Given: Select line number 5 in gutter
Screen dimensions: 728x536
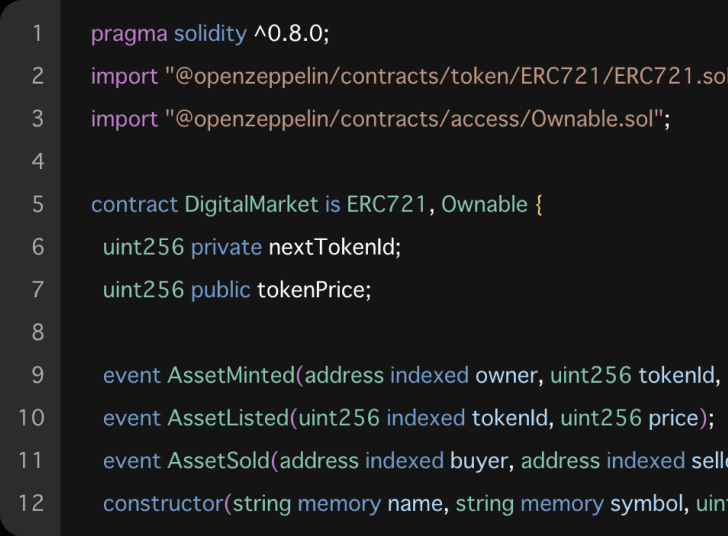Looking at the screenshot, I should point(38,204).
